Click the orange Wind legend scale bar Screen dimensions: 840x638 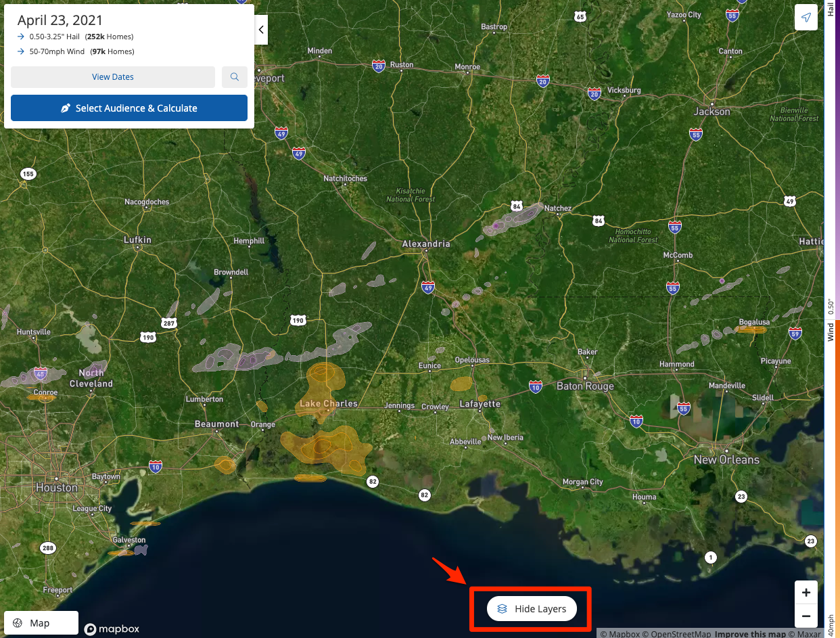click(831, 474)
